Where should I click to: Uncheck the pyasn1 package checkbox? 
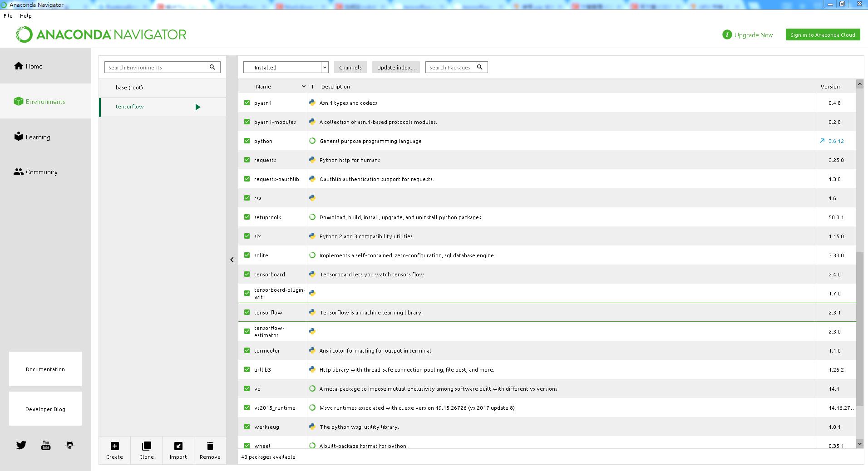click(247, 103)
